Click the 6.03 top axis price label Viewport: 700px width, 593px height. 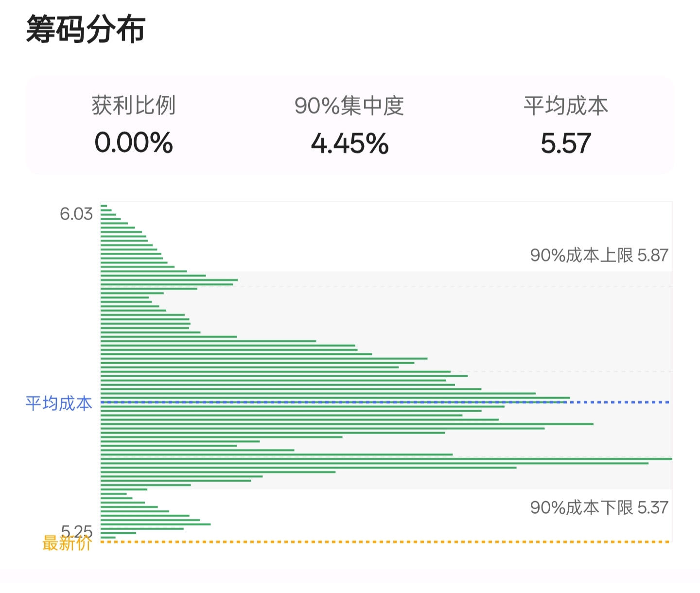tap(76, 214)
